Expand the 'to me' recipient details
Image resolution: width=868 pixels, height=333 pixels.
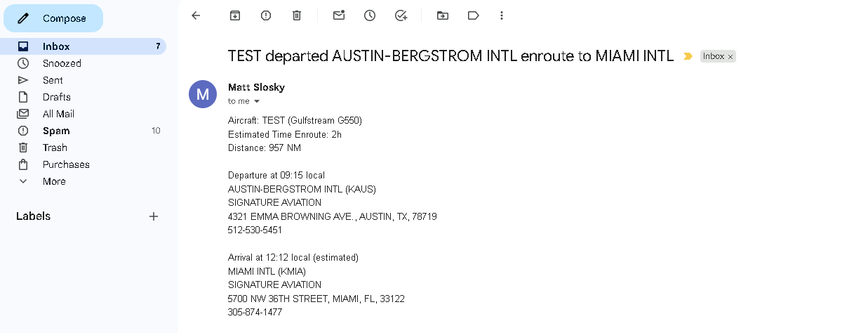[x=257, y=102]
